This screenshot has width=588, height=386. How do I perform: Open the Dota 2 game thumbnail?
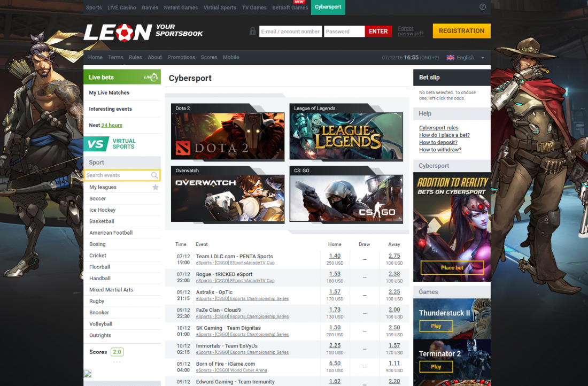click(228, 132)
